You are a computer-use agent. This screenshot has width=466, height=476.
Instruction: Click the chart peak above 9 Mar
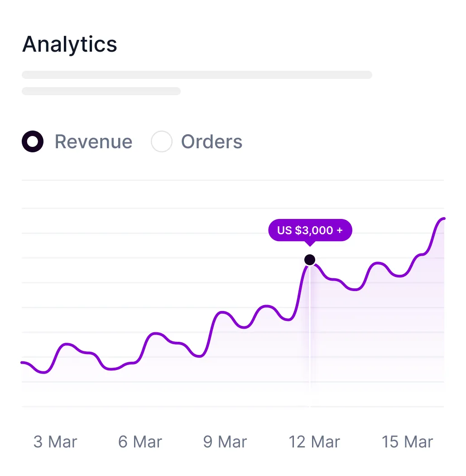point(222,312)
